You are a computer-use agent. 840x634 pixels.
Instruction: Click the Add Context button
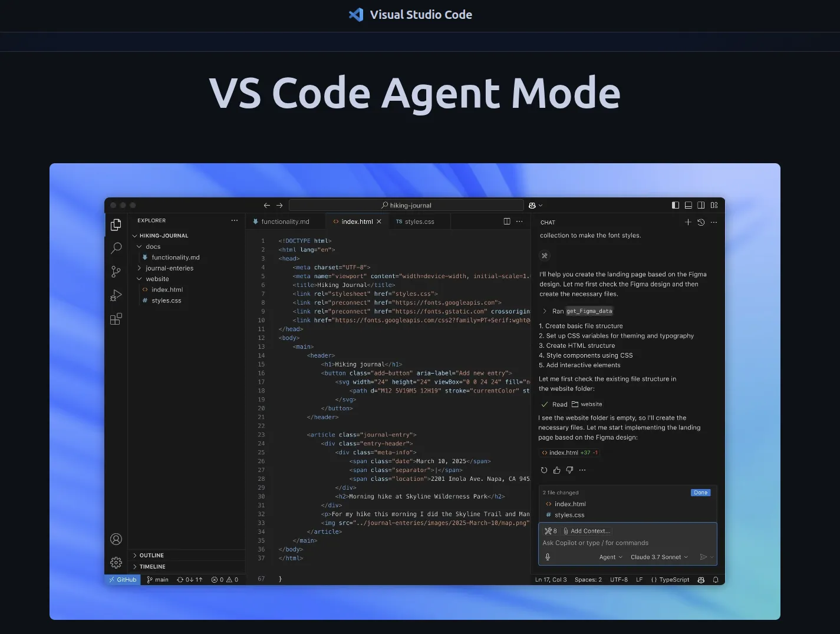pyautogui.click(x=586, y=531)
